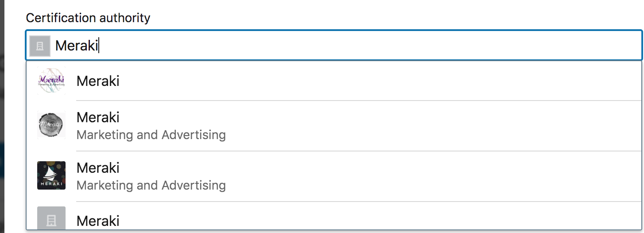This screenshot has width=644, height=233.
Task: Select first Meraki name beside purple logo
Action: pyautogui.click(x=98, y=81)
